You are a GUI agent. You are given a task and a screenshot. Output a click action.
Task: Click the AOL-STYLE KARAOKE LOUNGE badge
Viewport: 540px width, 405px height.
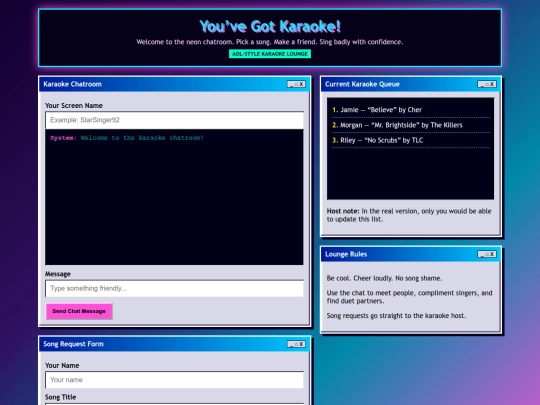[x=270, y=54]
